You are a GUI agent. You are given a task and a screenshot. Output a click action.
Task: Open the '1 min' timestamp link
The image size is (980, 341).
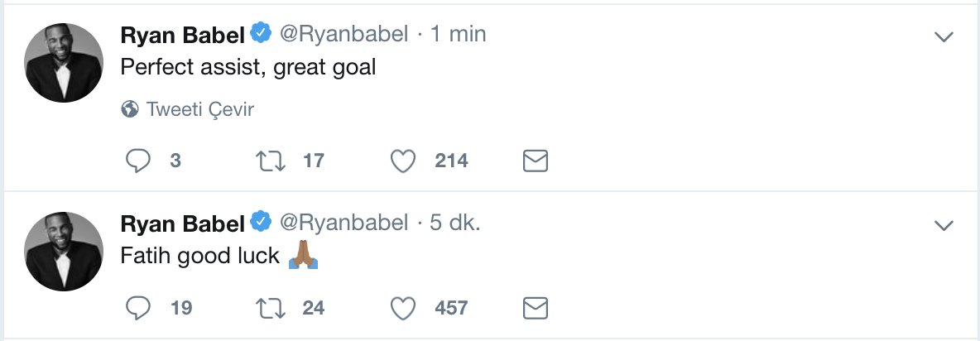(x=458, y=34)
